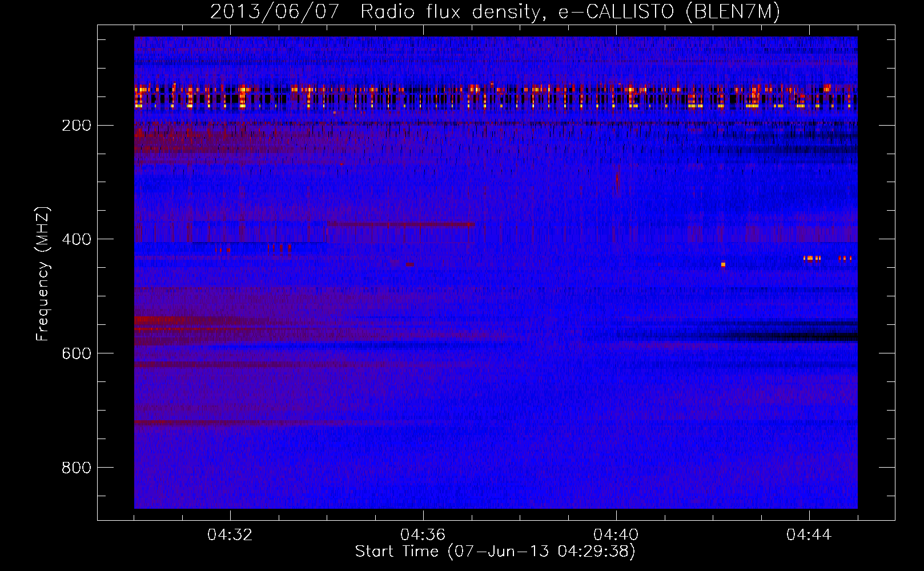Click the 04:40 time tick label

(x=616, y=535)
